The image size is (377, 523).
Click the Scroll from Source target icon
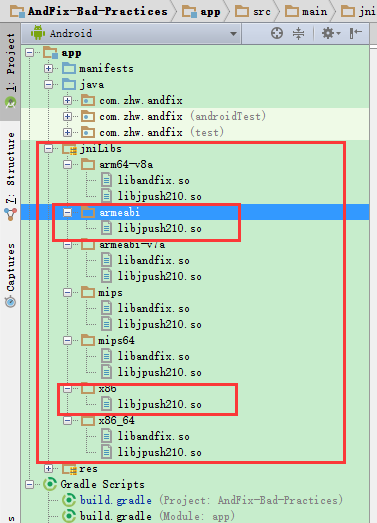pos(277,33)
